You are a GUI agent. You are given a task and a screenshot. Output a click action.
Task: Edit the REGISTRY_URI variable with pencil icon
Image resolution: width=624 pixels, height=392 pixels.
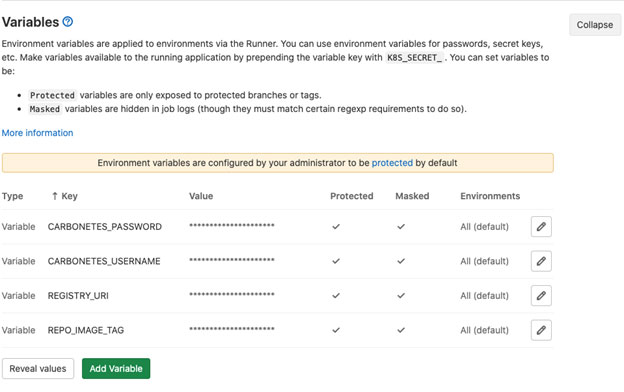[x=541, y=296]
